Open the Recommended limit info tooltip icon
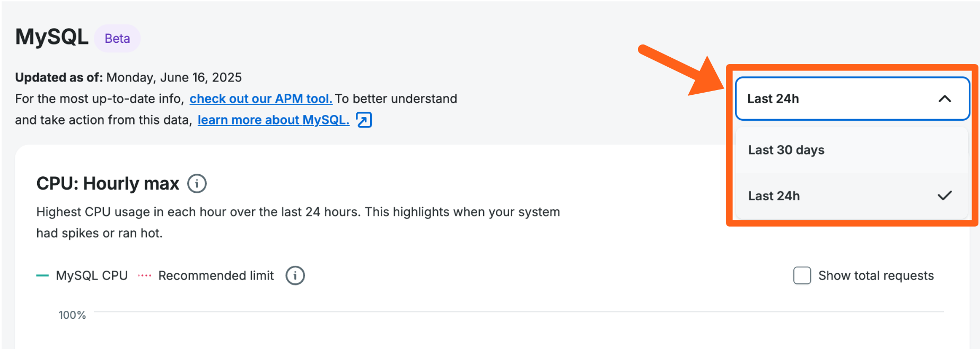 point(295,275)
